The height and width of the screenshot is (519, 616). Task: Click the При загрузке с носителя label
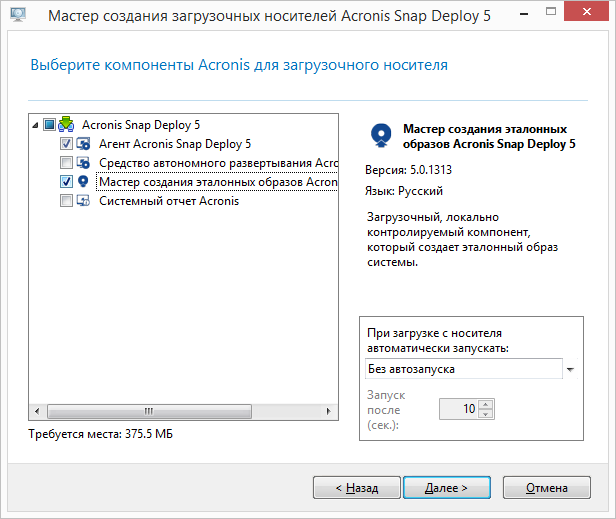[438, 340]
